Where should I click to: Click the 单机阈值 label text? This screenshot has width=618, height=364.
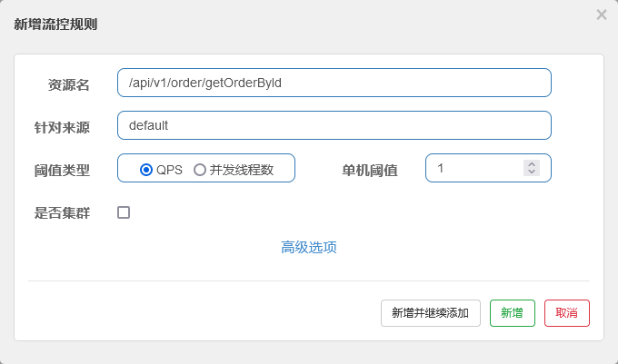coord(369,170)
